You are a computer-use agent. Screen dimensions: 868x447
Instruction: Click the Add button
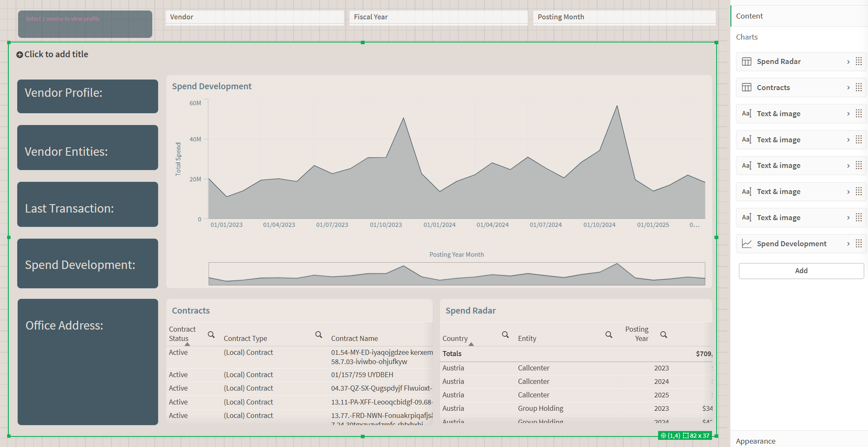coord(801,271)
